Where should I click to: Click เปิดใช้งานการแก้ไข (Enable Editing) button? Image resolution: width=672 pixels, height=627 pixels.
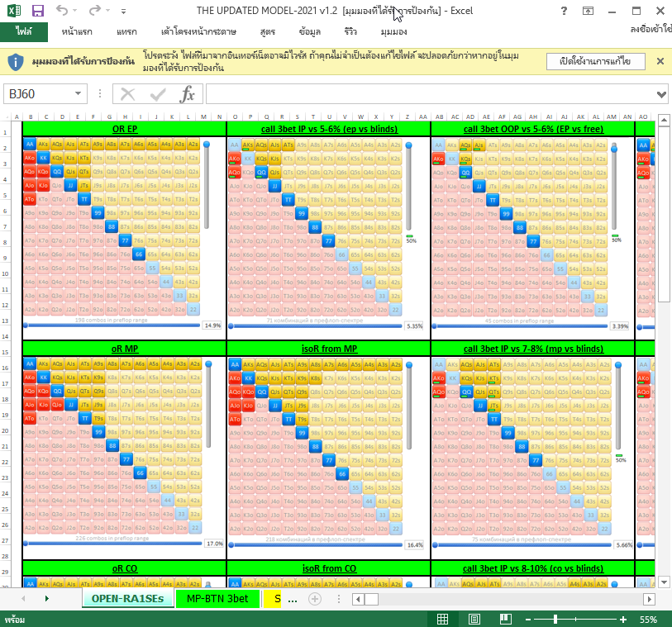pyautogui.click(x=595, y=61)
